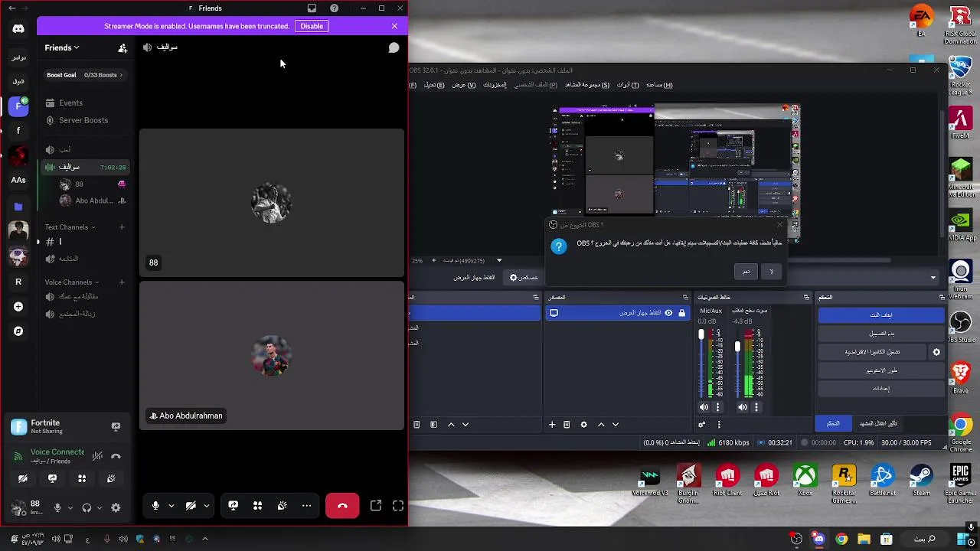This screenshot has height=551, width=980.
Task: Open Boost Goal 0/33 Boosts progress
Action: 86,75
